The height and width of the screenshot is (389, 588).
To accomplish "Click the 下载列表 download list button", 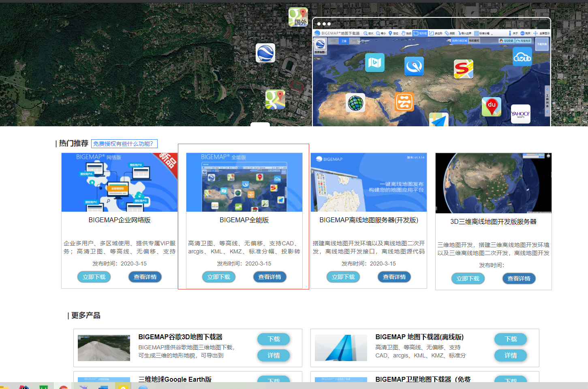I will pyautogui.click(x=542, y=44).
